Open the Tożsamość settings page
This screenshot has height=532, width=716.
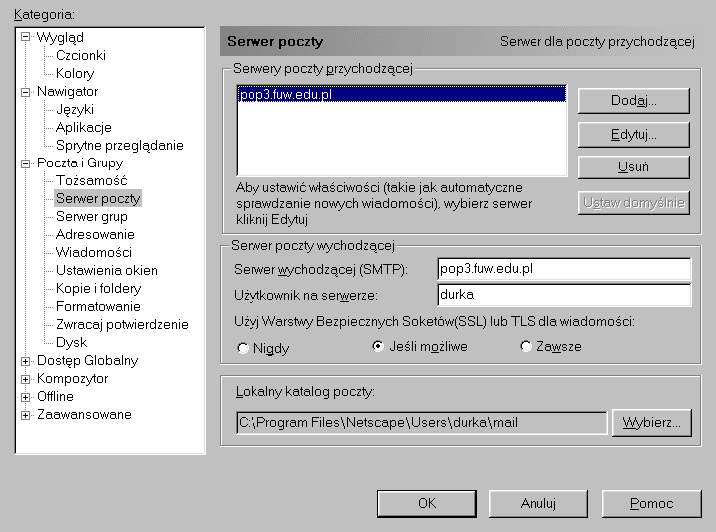(x=91, y=181)
